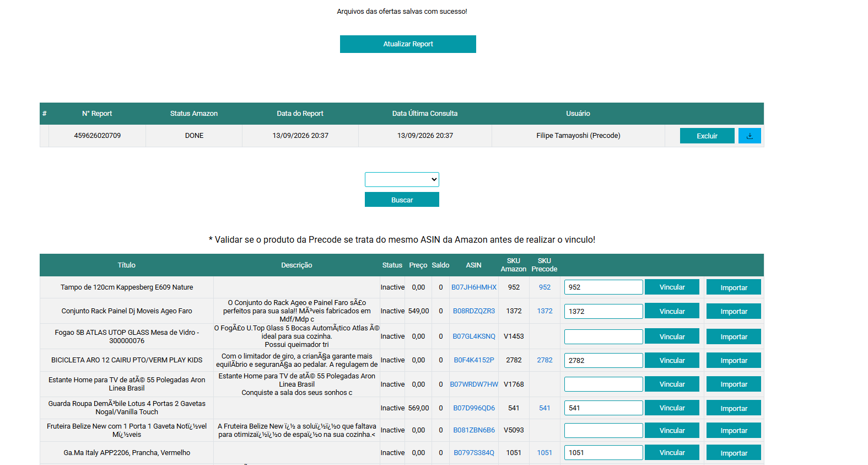
Task: Click Vincular for Guarda Roupa Lotus row
Action: click(672, 408)
